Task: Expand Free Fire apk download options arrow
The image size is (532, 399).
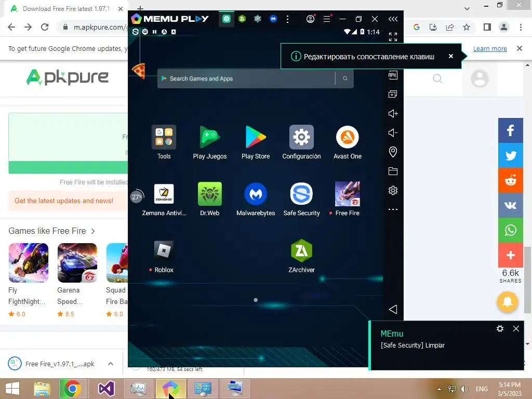Action: coord(111,364)
